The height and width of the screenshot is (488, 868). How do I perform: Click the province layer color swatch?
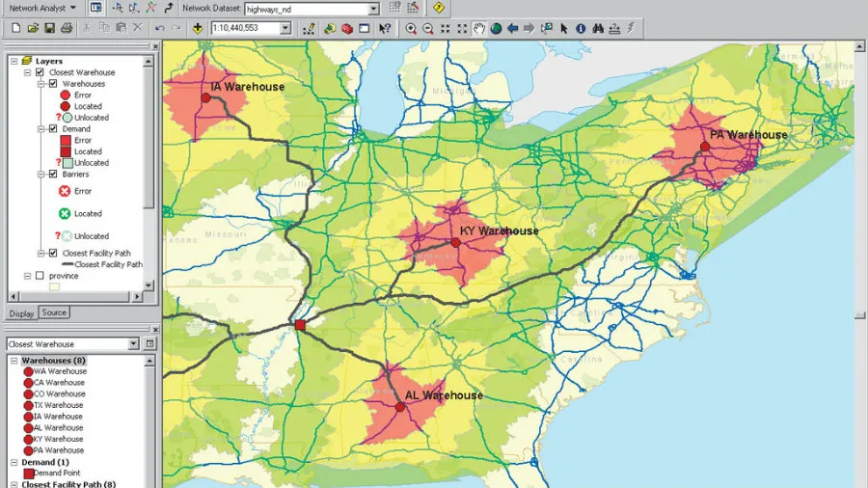pos(54,286)
